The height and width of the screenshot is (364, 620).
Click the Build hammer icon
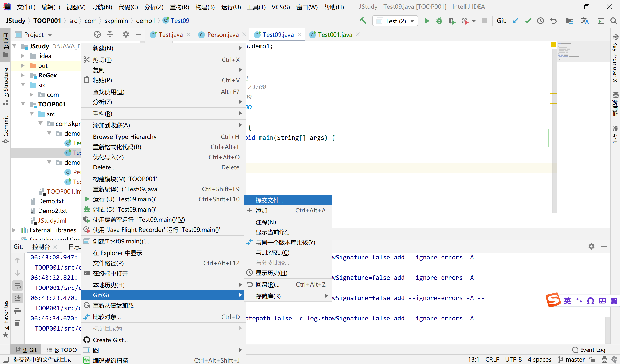363,21
